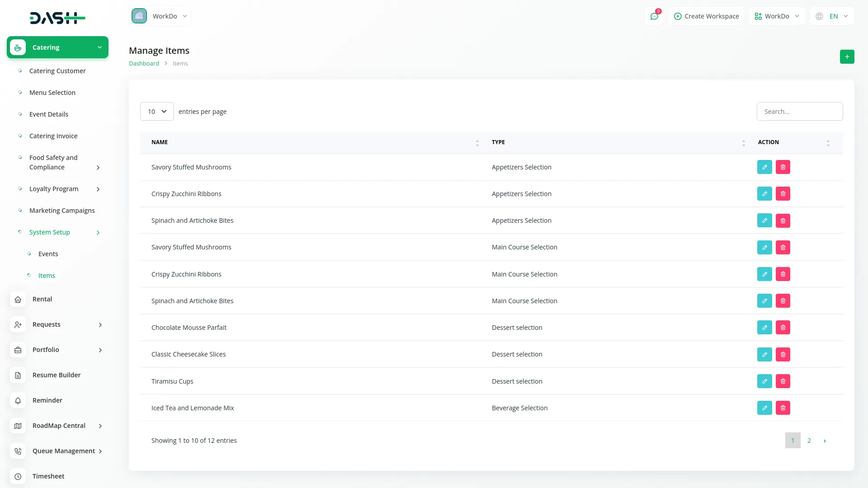Toggle the NAME column sort order
The image size is (868, 488).
[x=477, y=142]
